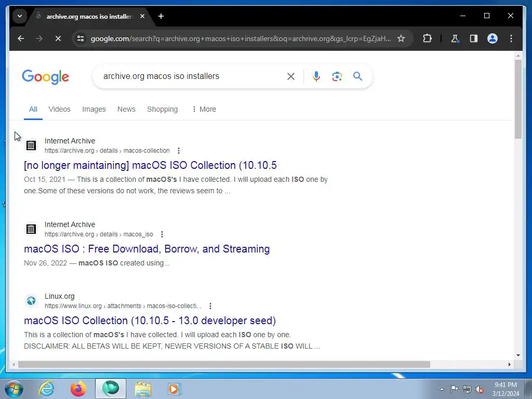
Task: Switch to News results
Action: (126, 109)
